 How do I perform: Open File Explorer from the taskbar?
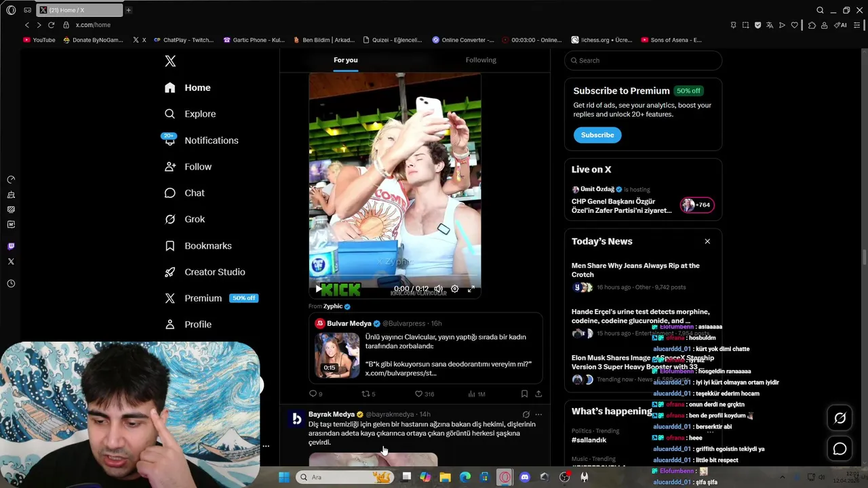click(x=445, y=477)
